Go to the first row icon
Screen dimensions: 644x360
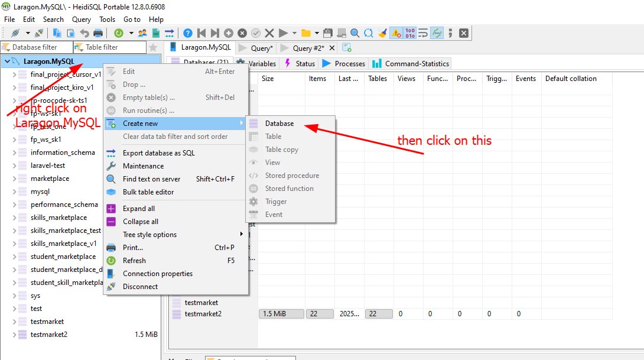[201, 33]
